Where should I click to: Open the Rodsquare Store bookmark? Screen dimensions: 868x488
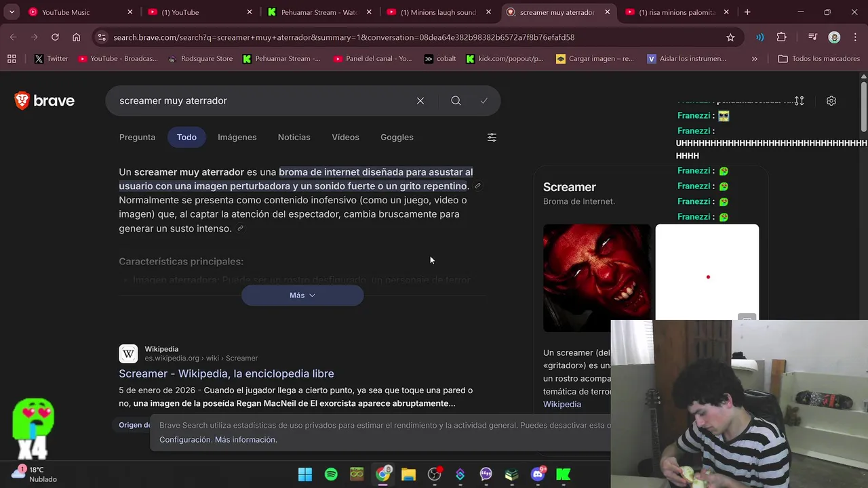(200, 59)
